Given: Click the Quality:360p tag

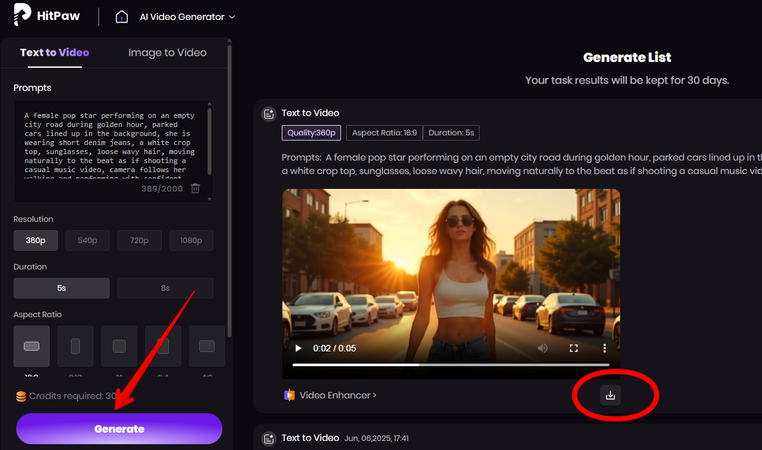Looking at the screenshot, I should coord(311,133).
